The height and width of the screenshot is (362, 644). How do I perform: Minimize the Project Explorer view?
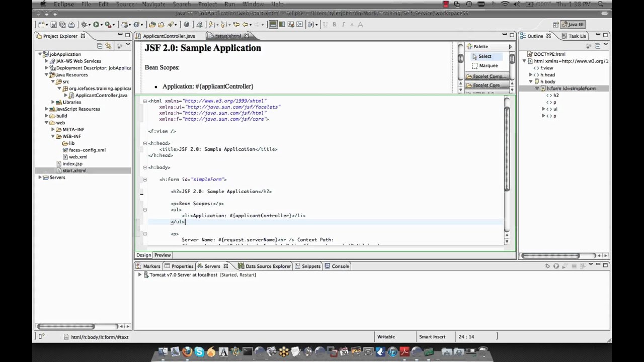tap(120, 35)
